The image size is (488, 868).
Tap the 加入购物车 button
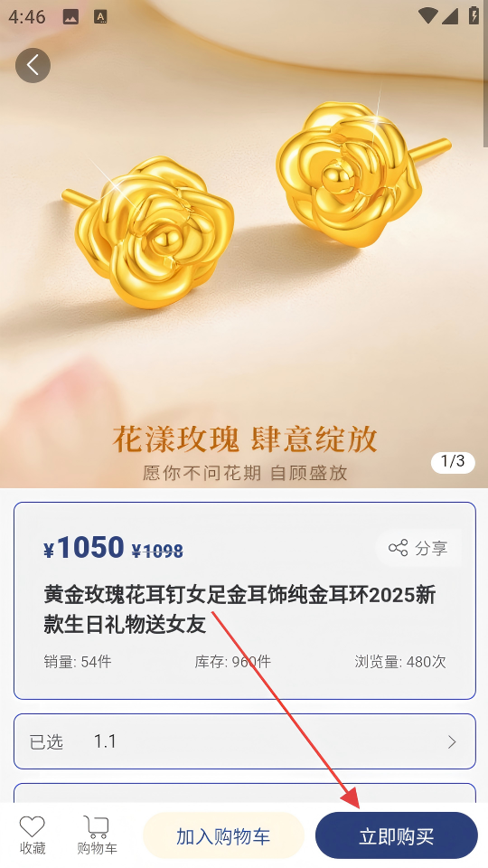click(223, 835)
